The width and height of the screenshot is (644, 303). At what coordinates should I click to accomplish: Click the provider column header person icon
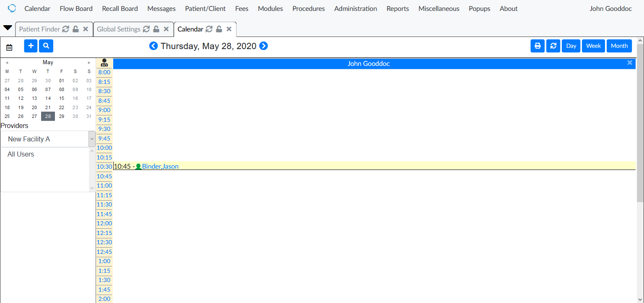pyautogui.click(x=104, y=63)
